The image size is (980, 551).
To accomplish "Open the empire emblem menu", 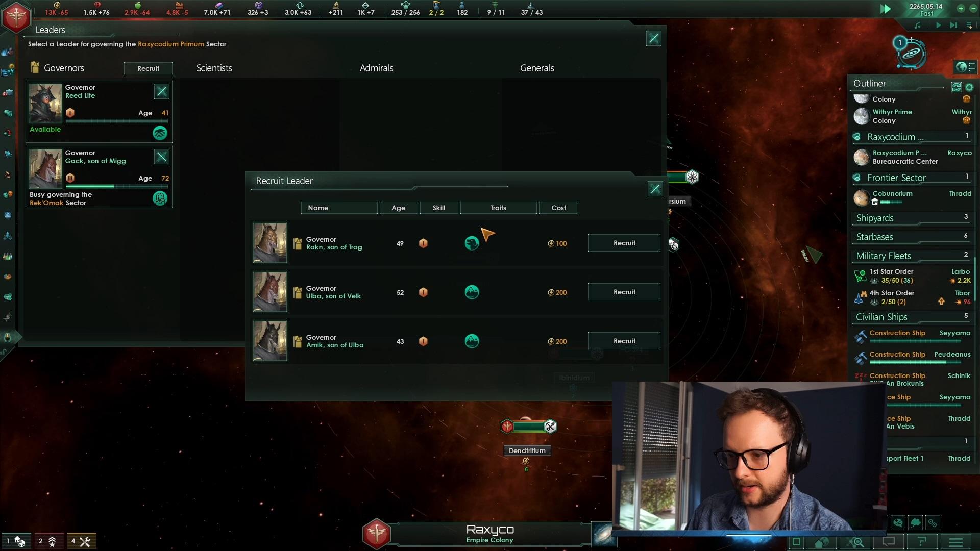I will (x=16, y=17).
